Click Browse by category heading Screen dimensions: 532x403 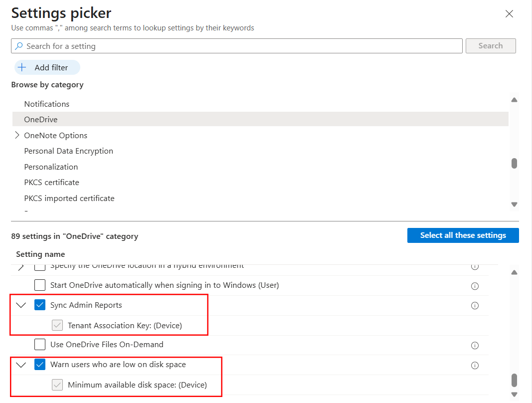[47, 84]
